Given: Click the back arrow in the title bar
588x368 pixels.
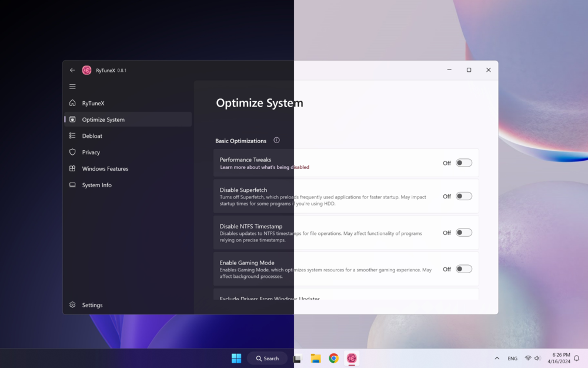Looking at the screenshot, I should coord(72,70).
